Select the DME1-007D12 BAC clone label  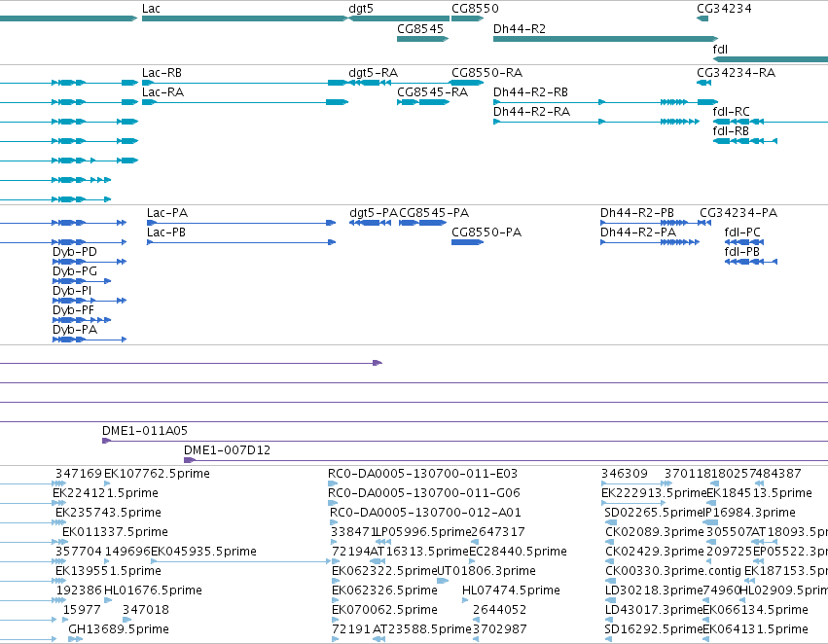coord(227,450)
